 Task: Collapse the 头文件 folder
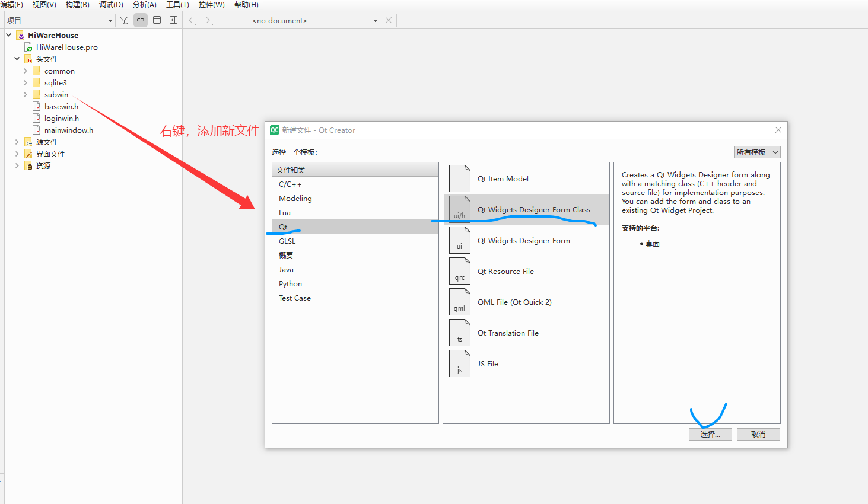[17, 59]
